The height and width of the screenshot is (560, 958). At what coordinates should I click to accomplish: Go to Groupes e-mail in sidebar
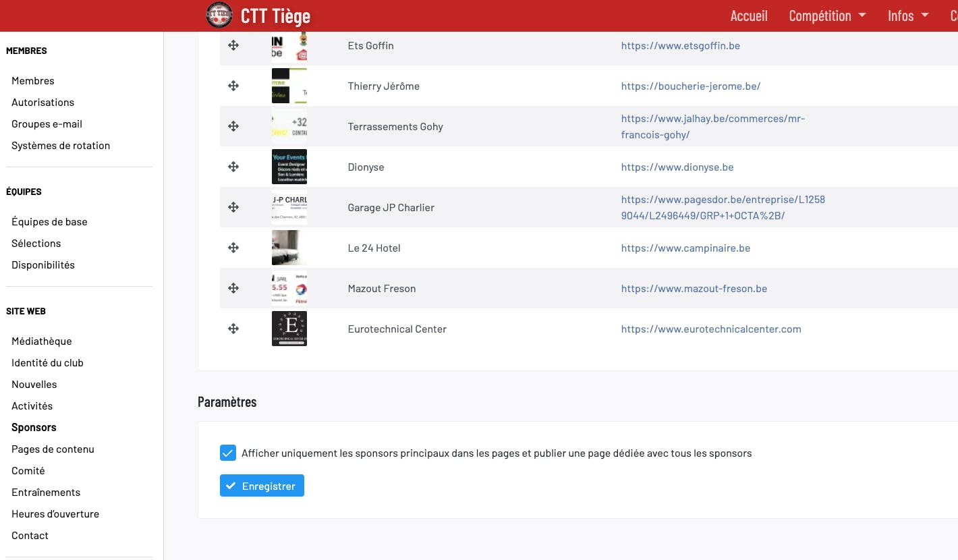coord(47,124)
